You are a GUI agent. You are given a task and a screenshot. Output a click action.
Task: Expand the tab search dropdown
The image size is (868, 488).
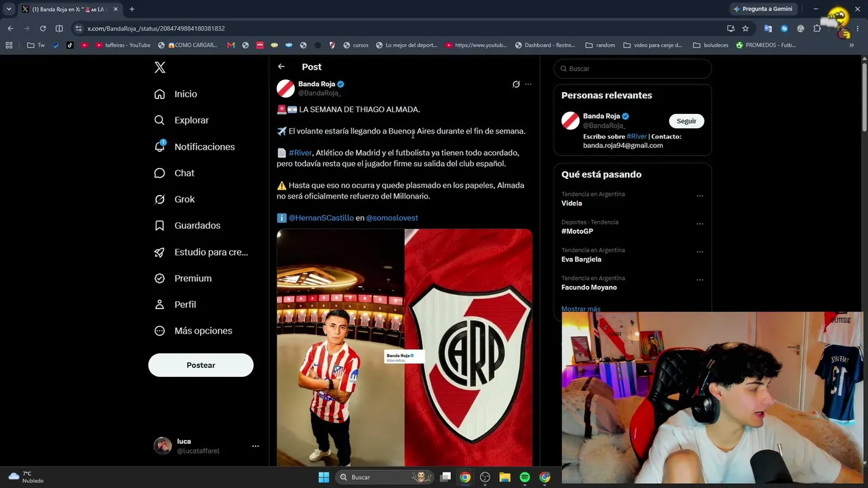pos(9,9)
